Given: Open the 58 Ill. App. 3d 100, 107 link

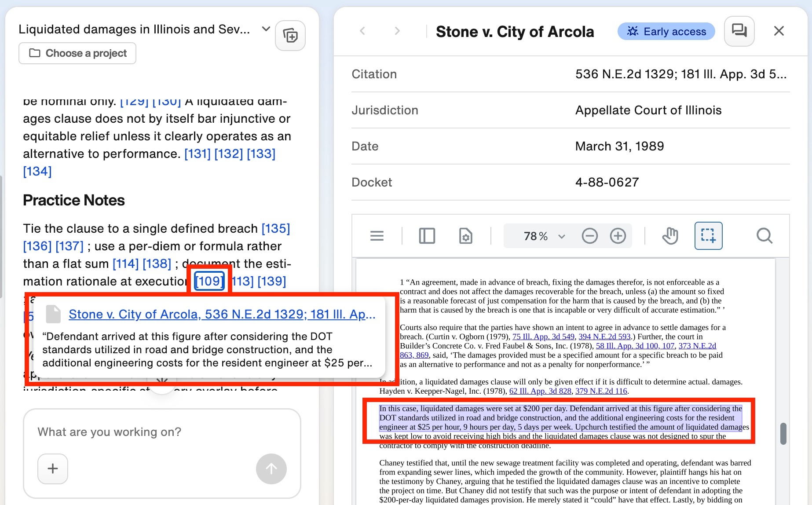Looking at the screenshot, I should [635, 346].
